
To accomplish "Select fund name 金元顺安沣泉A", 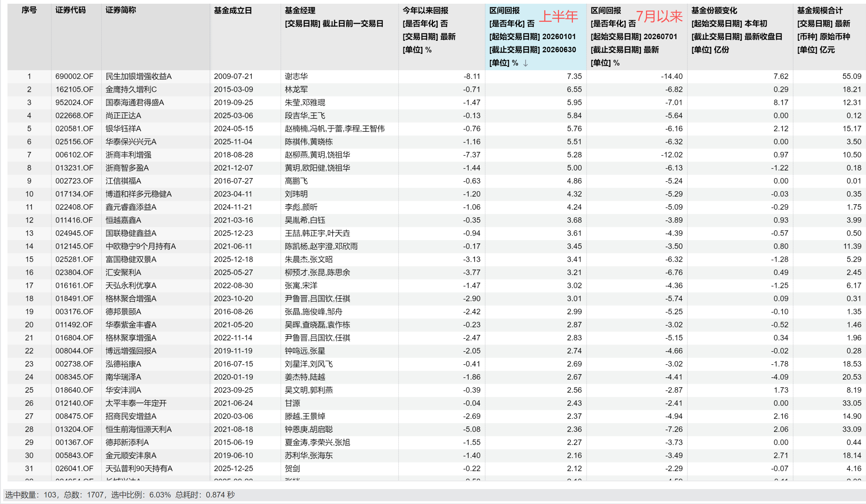I will point(131,455).
